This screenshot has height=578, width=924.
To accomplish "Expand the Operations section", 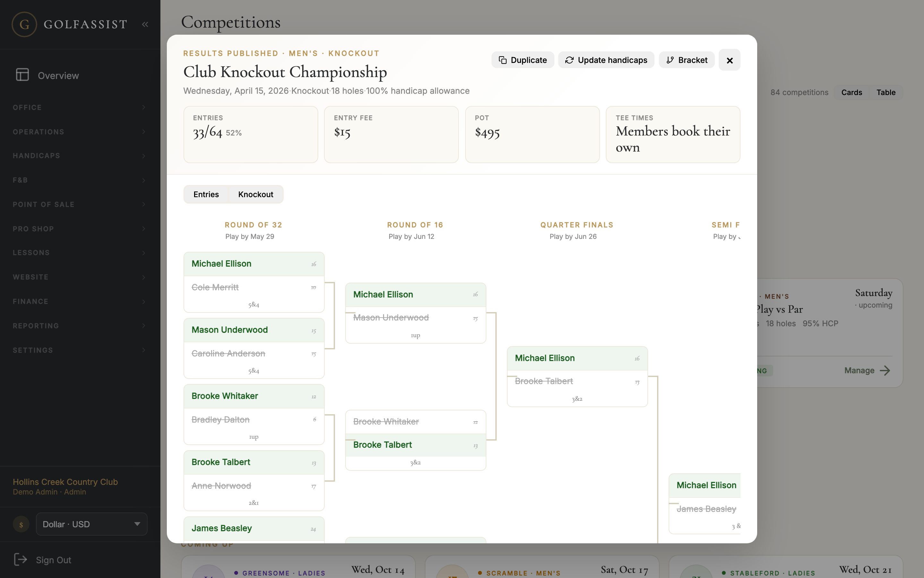I will pos(80,132).
